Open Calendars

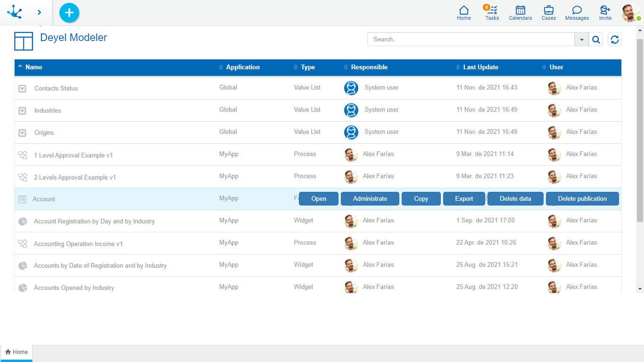click(x=520, y=13)
